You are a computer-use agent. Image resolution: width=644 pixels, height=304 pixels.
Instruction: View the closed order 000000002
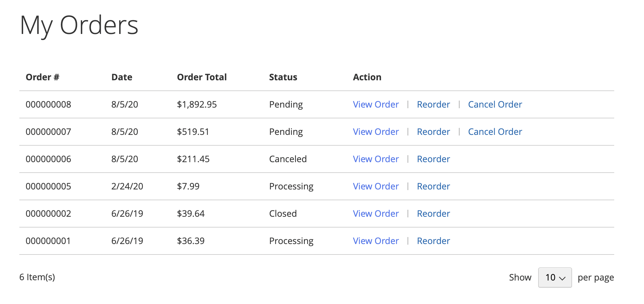pos(376,214)
